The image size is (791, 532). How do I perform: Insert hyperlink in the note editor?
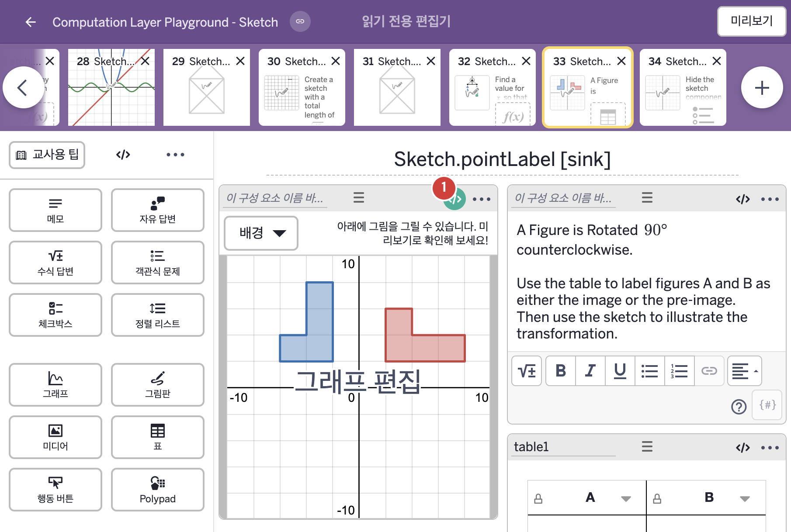pyautogui.click(x=709, y=371)
